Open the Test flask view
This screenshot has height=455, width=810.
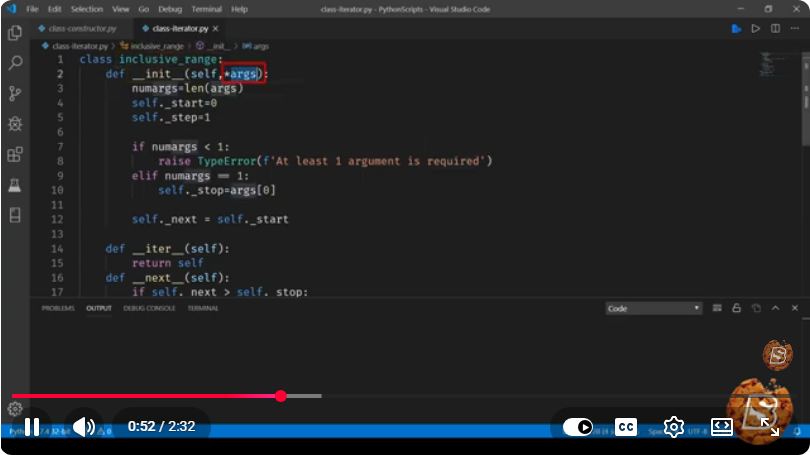click(15, 184)
